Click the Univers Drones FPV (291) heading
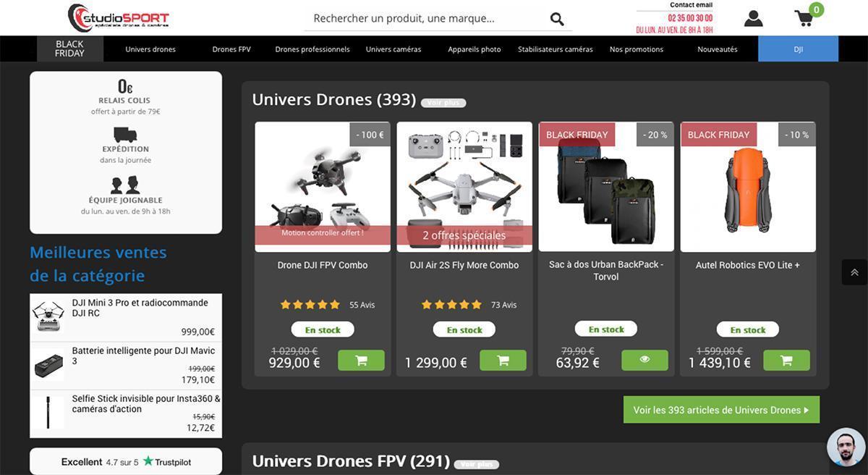The width and height of the screenshot is (868, 475). (351, 461)
